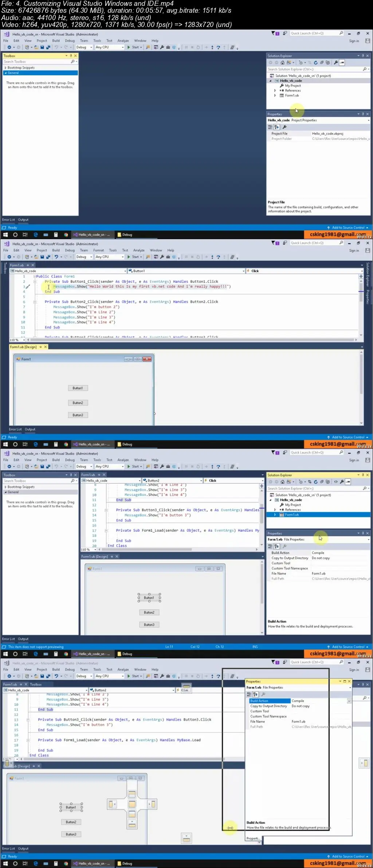373x868 pixels.
Task: Click Button3 on second frame's form designer
Action: coord(78,415)
